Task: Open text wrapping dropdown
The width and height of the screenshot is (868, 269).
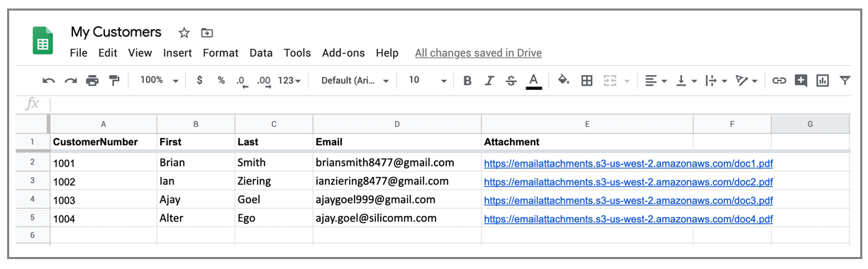Action: pos(716,81)
